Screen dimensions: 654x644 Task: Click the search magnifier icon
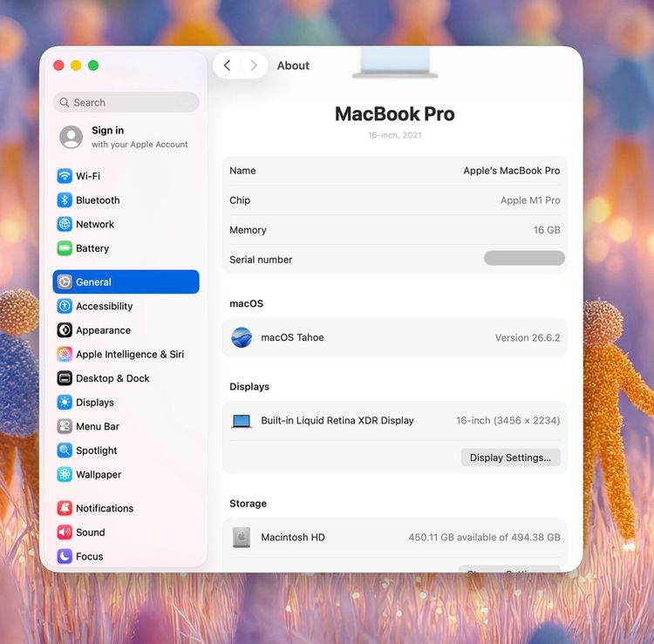[x=64, y=102]
